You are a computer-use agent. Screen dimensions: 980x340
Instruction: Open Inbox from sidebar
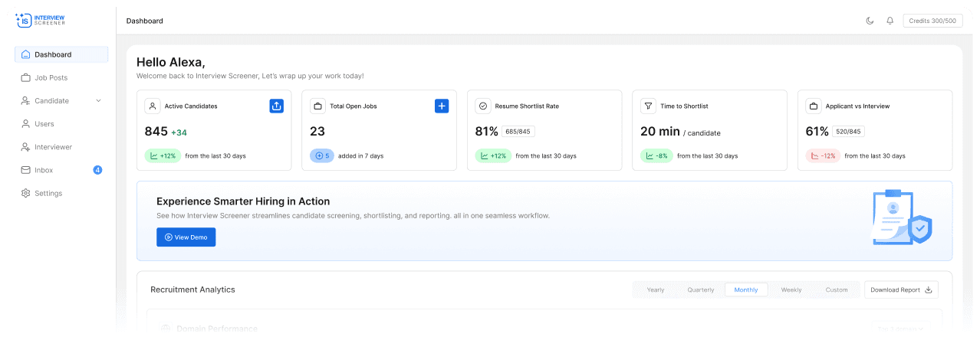[61, 170]
